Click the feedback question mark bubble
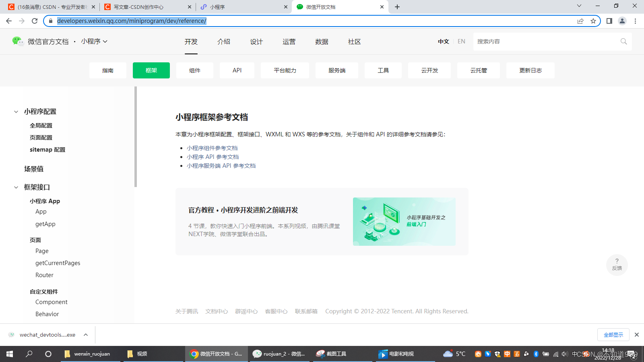This screenshot has width=644, height=362. pos(617,265)
